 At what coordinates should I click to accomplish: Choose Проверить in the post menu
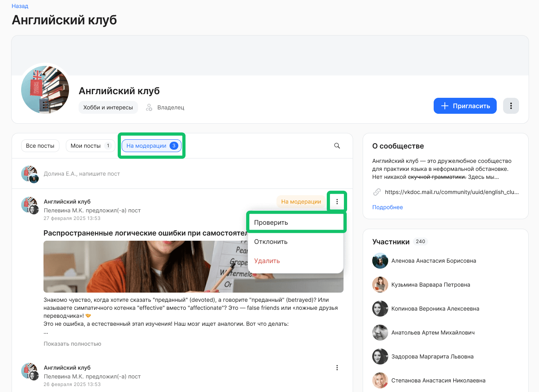coord(296,222)
